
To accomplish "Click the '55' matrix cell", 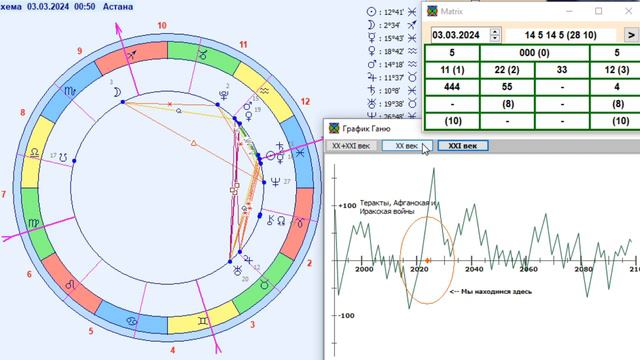I will point(507,87).
